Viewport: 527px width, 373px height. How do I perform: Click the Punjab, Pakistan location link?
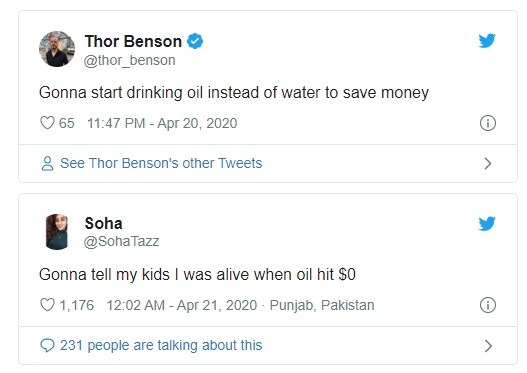click(x=322, y=305)
